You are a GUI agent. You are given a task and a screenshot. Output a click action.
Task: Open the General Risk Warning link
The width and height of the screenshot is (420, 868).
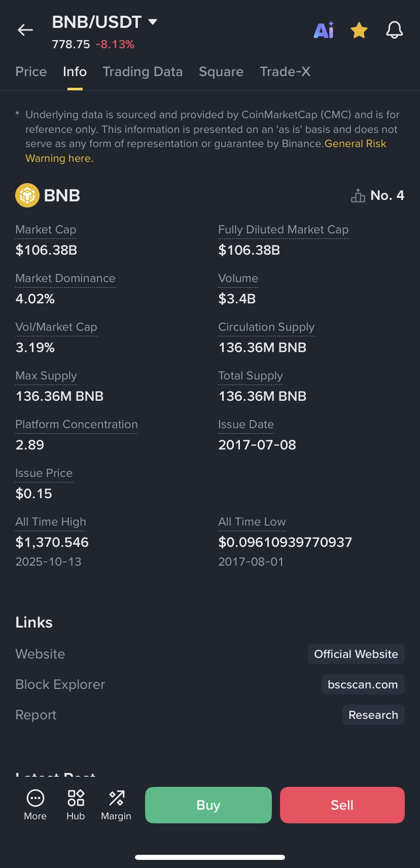pyautogui.click(x=355, y=144)
